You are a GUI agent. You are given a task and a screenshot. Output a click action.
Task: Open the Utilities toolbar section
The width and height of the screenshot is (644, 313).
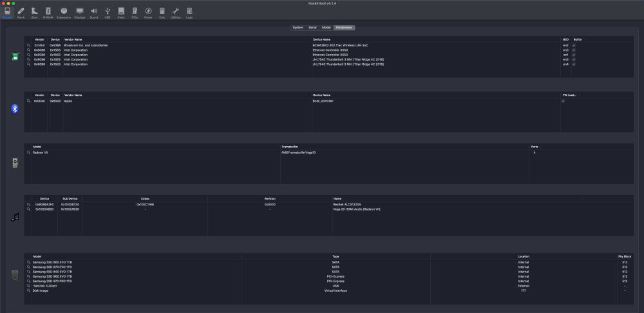[x=175, y=13]
